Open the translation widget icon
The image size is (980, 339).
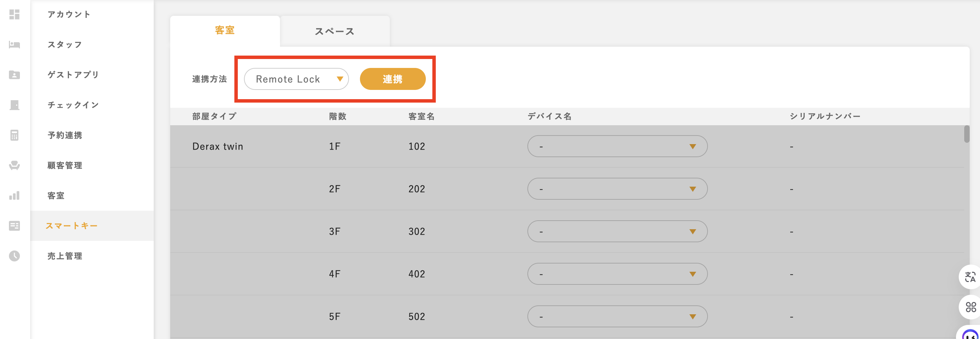click(x=970, y=277)
